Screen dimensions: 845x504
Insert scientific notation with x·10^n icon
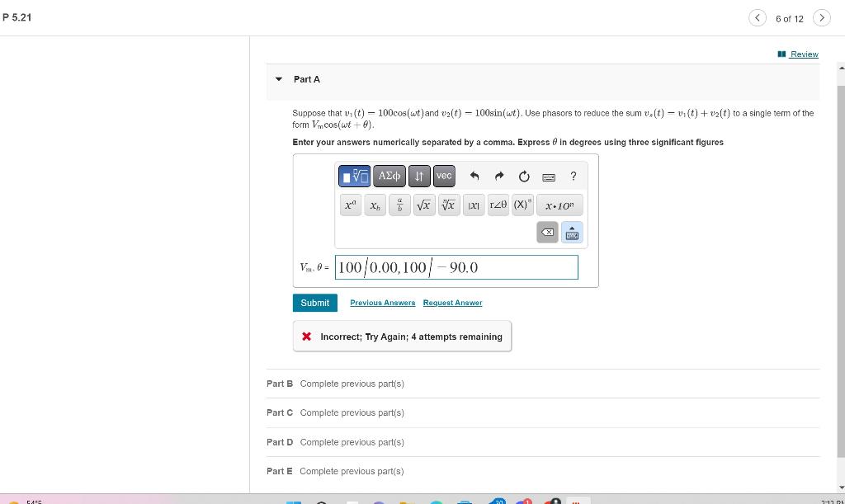(559, 205)
